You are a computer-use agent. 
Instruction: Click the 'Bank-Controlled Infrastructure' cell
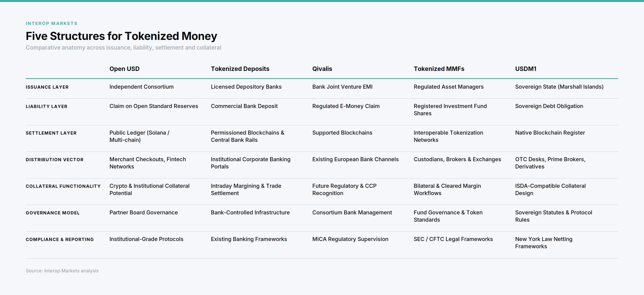click(x=250, y=212)
